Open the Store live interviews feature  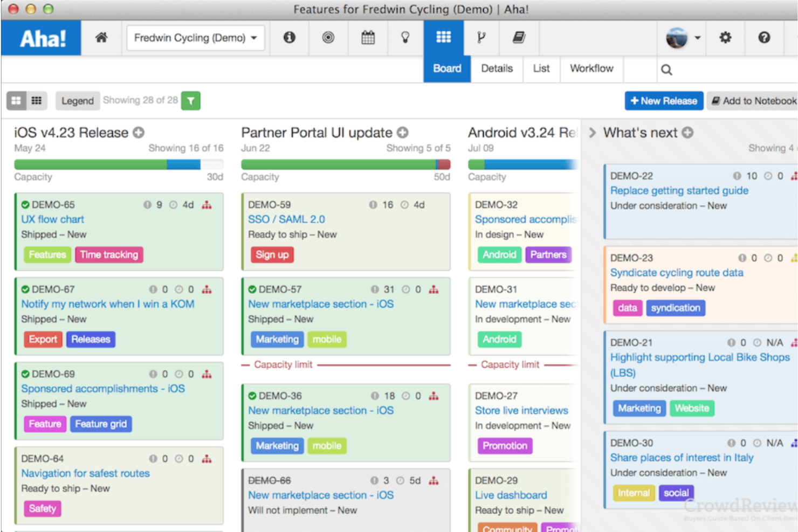coord(521,410)
